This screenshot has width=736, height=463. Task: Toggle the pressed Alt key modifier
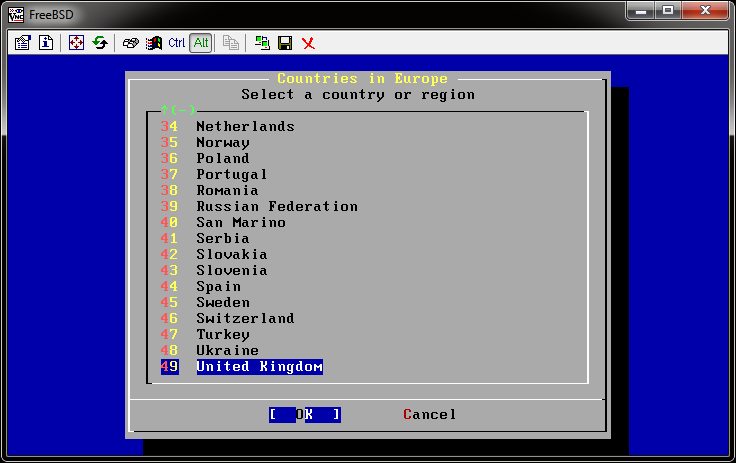point(201,43)
